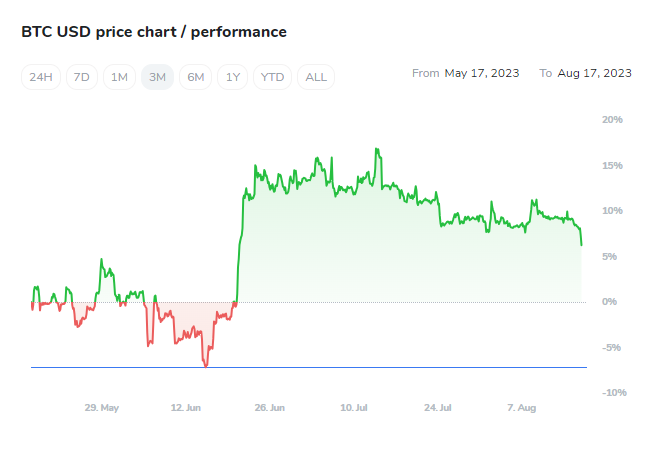Click the BTC USD price chart title
The height and width of the screenshot is (449, 662).
154,32
